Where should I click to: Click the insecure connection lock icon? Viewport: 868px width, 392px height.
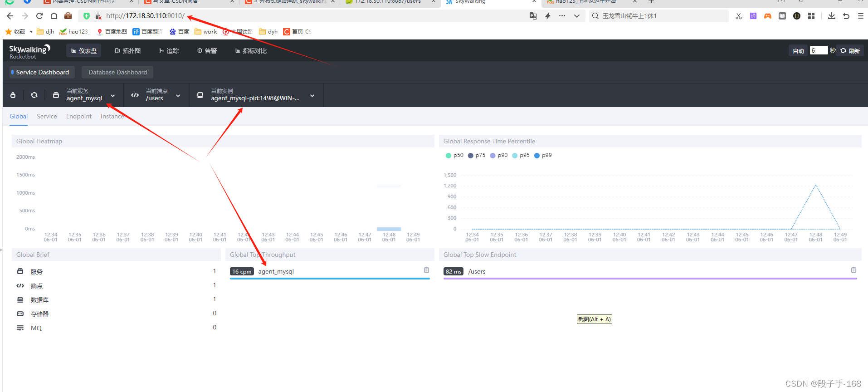tap(98, 16)
